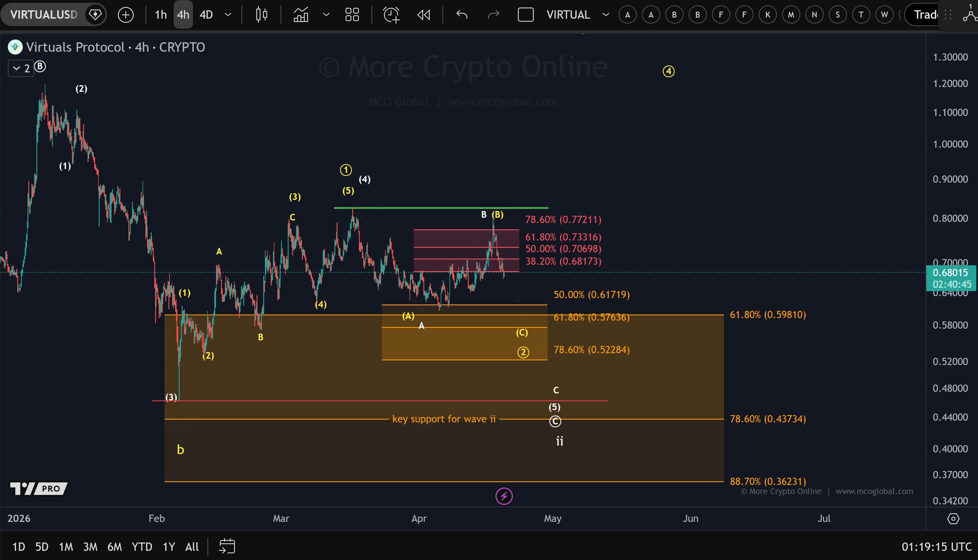Open indicator templates grid icon
978x560 pixels.
(x=352, y=15)
